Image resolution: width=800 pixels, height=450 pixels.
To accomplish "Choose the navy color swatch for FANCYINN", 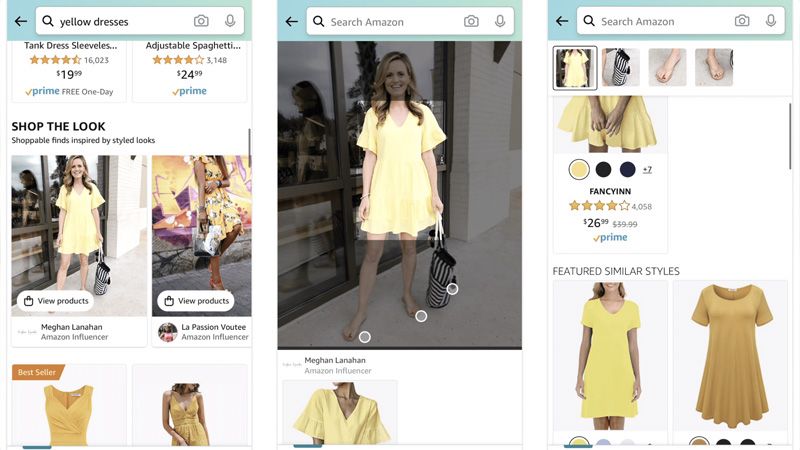I will click(628, 169).
